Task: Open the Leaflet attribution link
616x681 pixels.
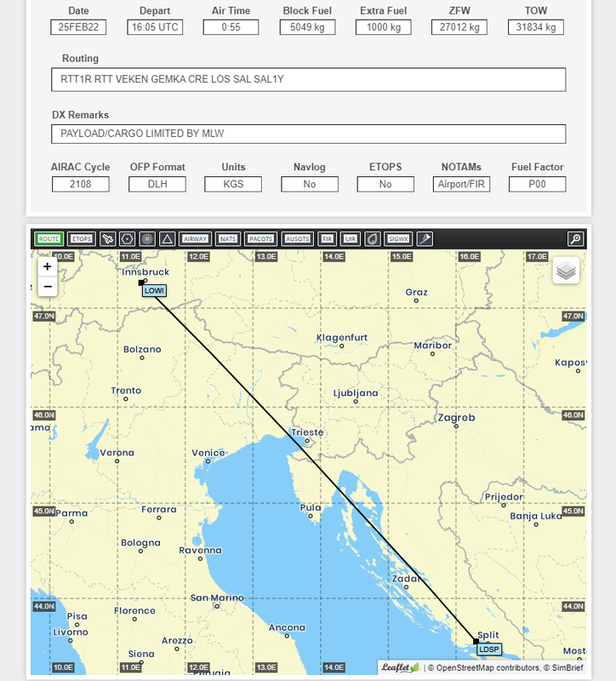Action: 400,667
